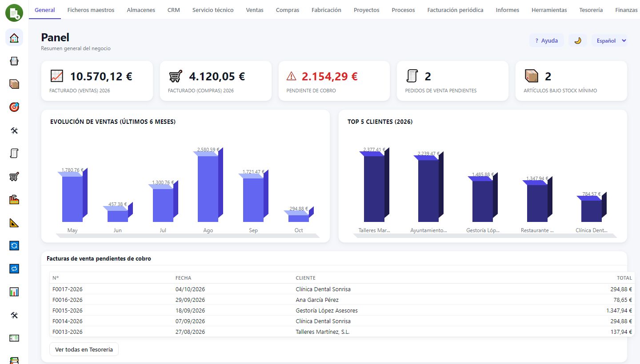
Task: Open the Compras menu
Action: (x=288, y=10)
